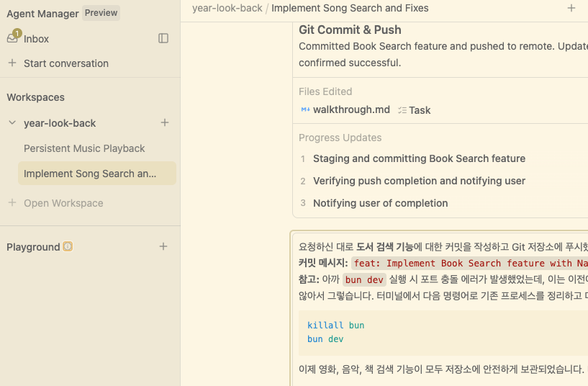Select Verifying push completion progress step
The image size is (588, 386).
pos(419,181)
